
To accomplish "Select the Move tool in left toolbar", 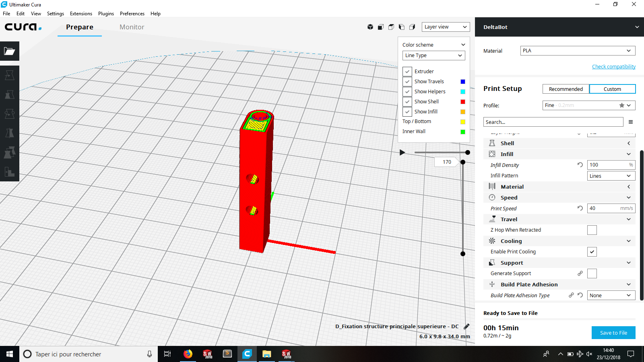I will tap(10, 75).
